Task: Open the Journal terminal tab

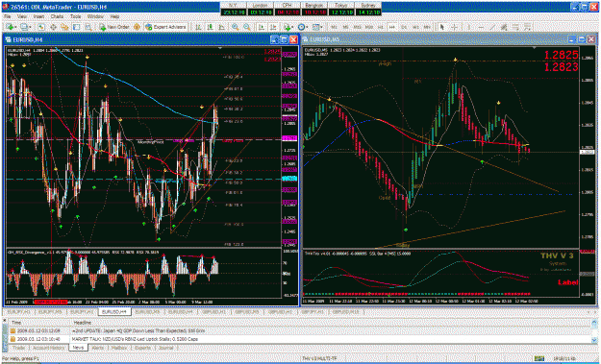Action: point(165,348)
